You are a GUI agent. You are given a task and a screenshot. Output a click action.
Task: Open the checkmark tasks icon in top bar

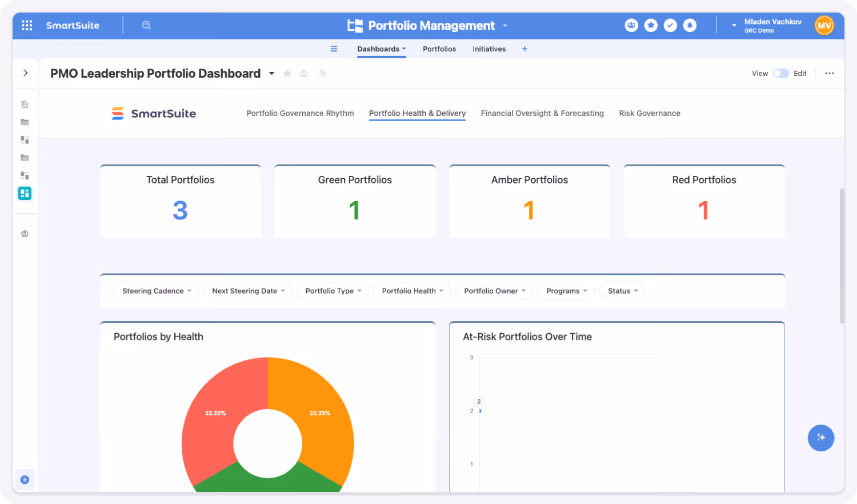pyautogui.click(x=670, y=25)
